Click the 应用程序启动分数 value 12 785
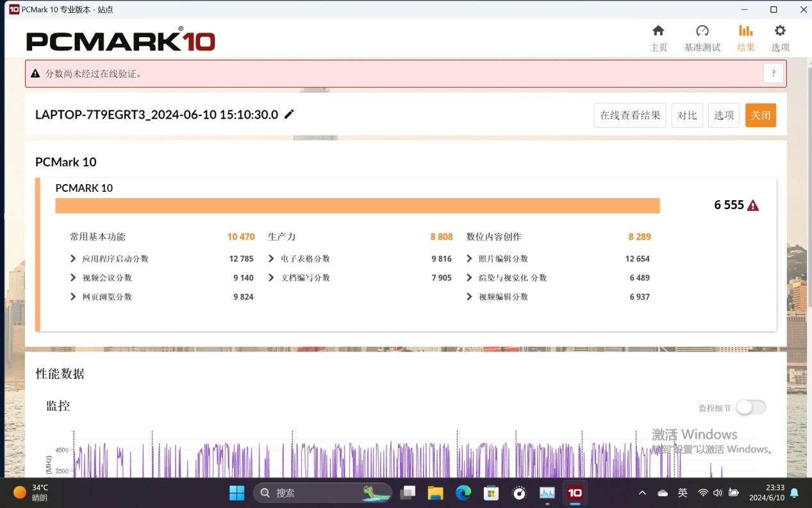Viewport: 812px width, 508px height. coord(241,258)
